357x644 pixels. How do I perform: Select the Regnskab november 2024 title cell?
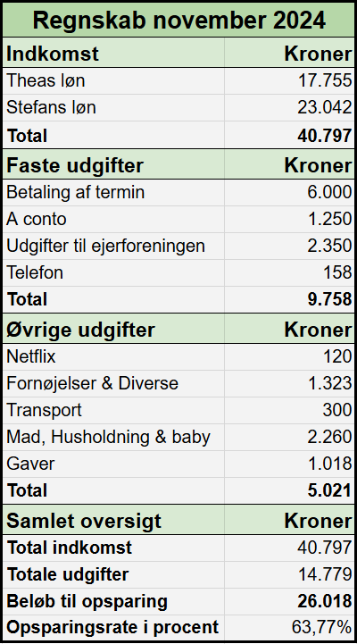click(x=178, y=20)
